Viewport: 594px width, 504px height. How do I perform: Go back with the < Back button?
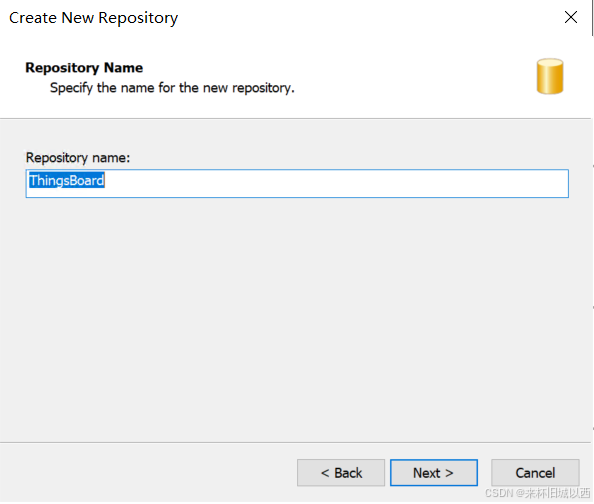coord(341,473)
